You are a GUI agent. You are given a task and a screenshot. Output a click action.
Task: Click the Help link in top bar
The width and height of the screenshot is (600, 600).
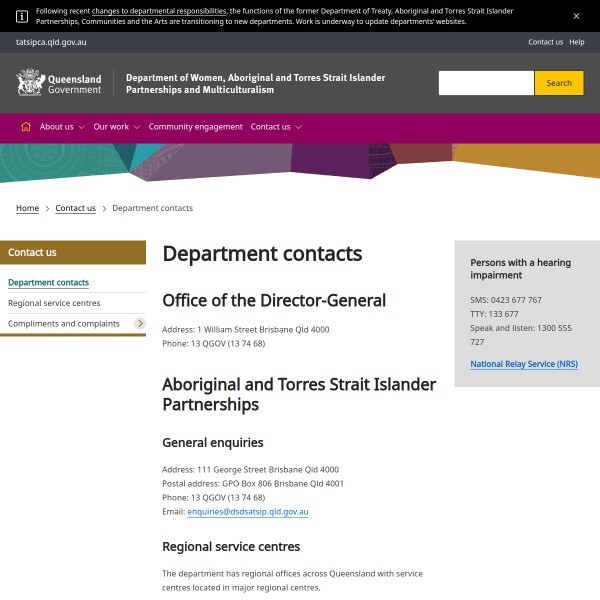(x=577, y=42)
